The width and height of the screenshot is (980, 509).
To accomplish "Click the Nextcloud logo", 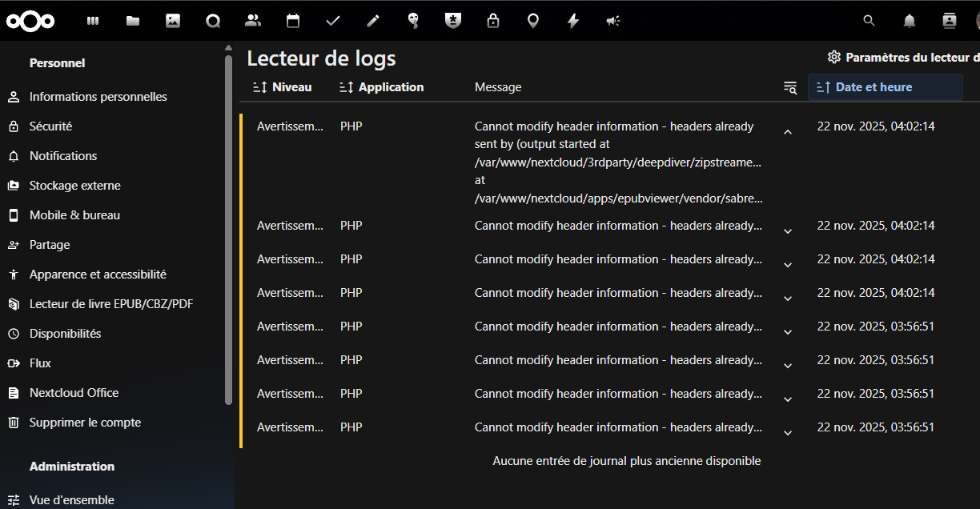I will 30,22.
